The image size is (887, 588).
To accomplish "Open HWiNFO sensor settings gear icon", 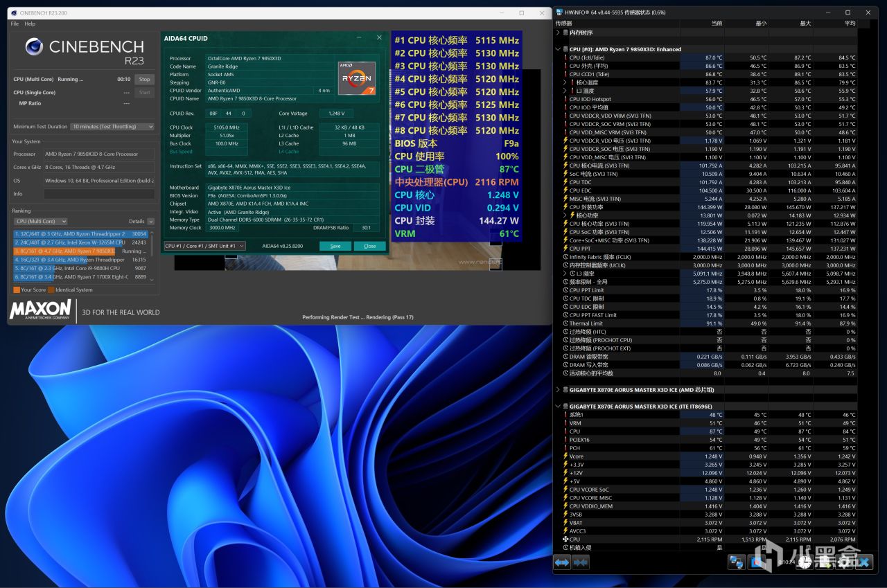I will point(844,562).
